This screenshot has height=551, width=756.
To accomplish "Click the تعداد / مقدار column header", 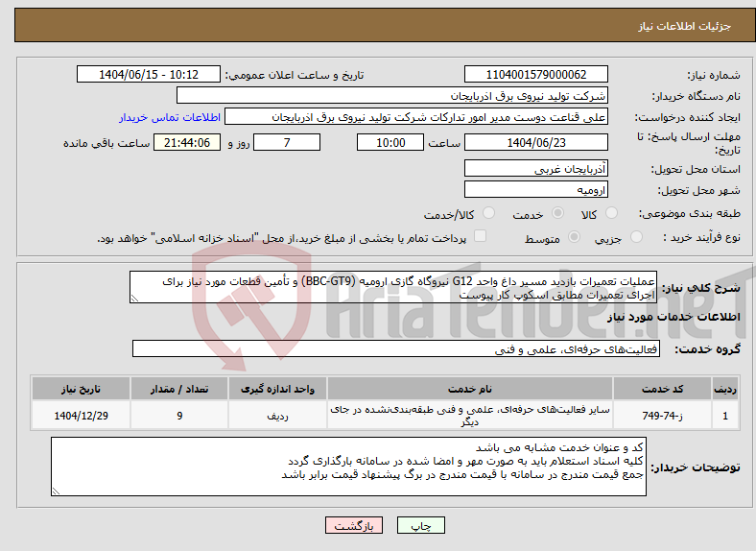I will pos(178,389).
